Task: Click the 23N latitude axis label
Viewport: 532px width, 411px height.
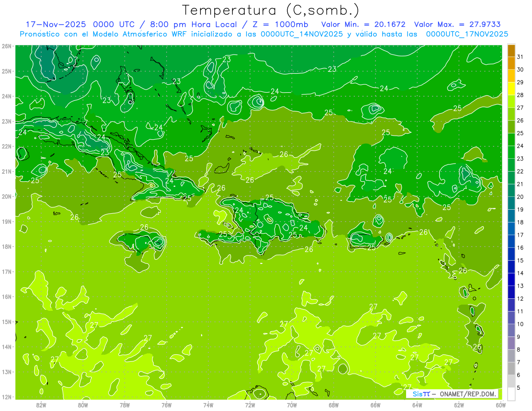Action: click(x=7, y=121)
